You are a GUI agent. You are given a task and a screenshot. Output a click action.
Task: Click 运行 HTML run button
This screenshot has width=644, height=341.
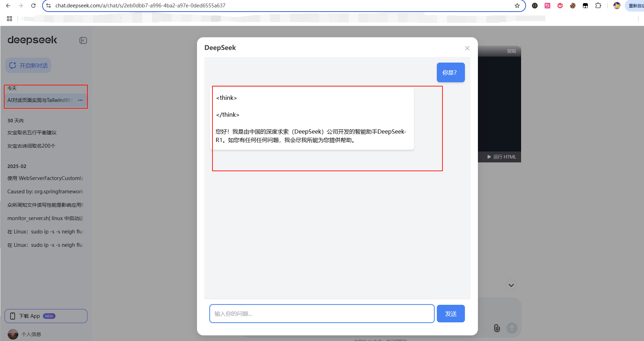(x=502, y=157)
